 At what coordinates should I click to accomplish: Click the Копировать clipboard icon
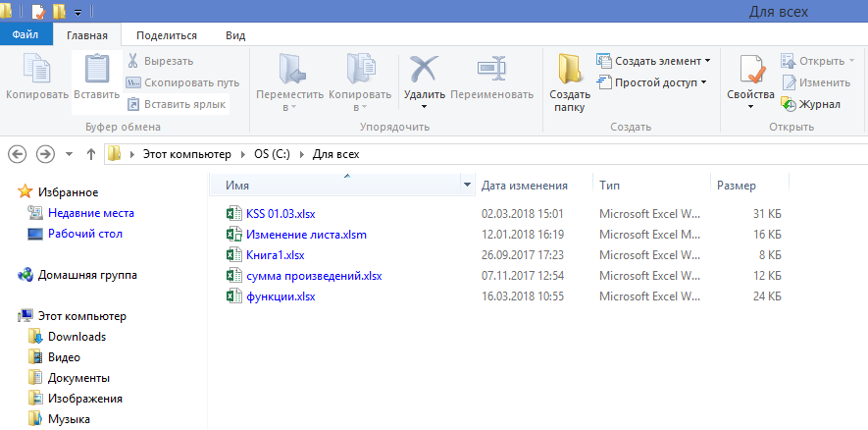click(x=37, y=69)
